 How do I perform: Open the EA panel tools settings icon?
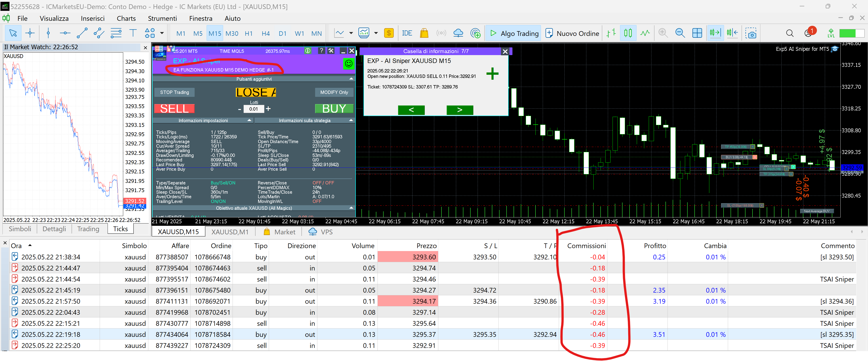[x=331, y=51]
